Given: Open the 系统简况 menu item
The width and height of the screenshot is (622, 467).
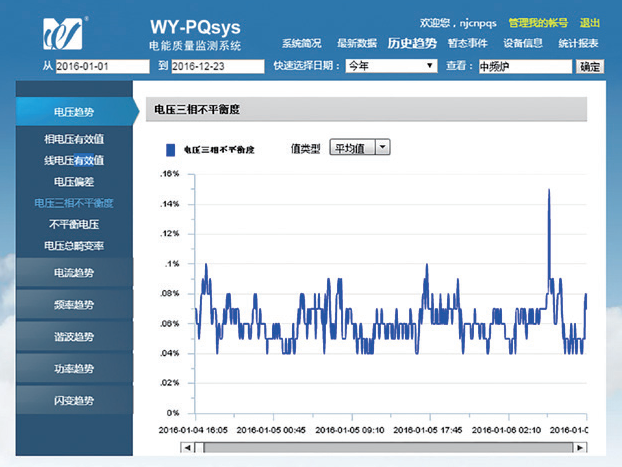Looking at the screenshot, I should pyautogui.click(x=301, y=43).
